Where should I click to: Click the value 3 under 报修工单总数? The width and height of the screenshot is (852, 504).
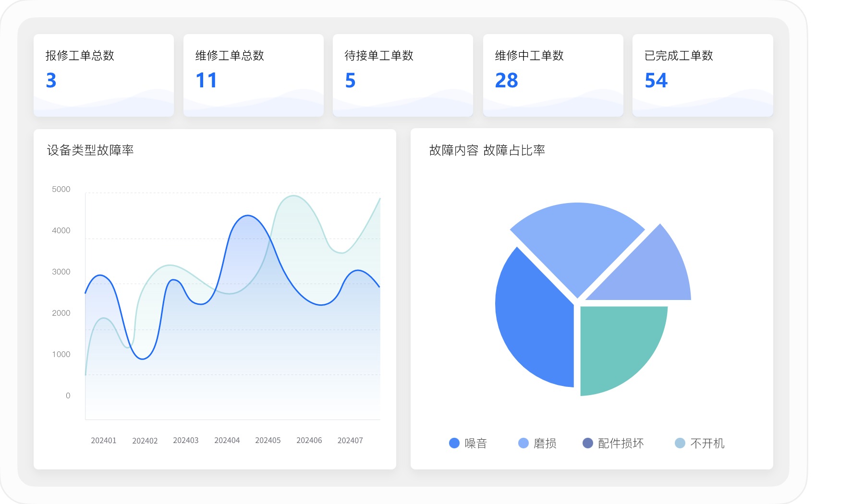[x=51, y=80]
